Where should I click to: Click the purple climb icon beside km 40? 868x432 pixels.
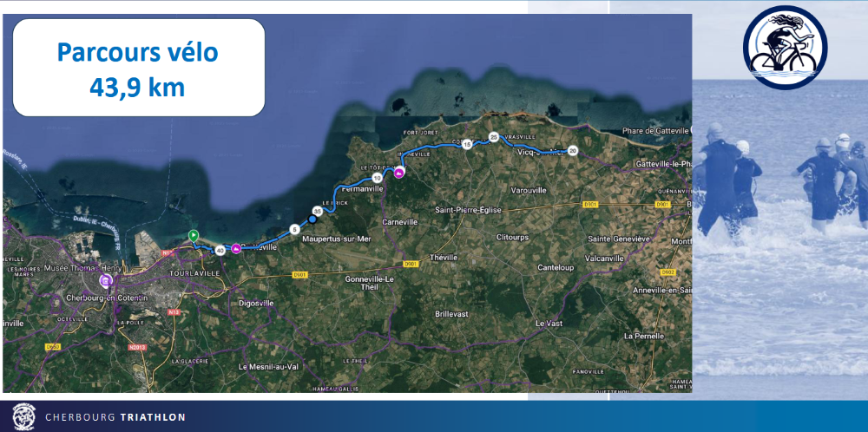tap(236, 248)
